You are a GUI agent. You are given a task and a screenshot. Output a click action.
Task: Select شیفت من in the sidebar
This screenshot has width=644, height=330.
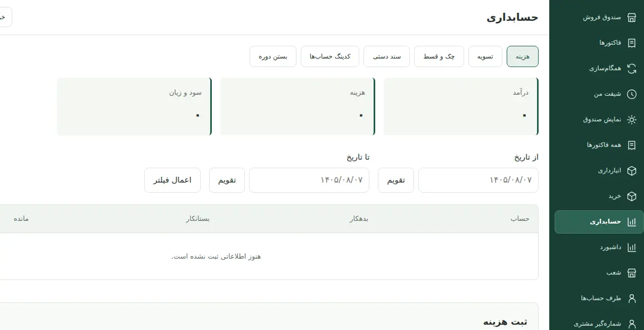pos(599,94)
